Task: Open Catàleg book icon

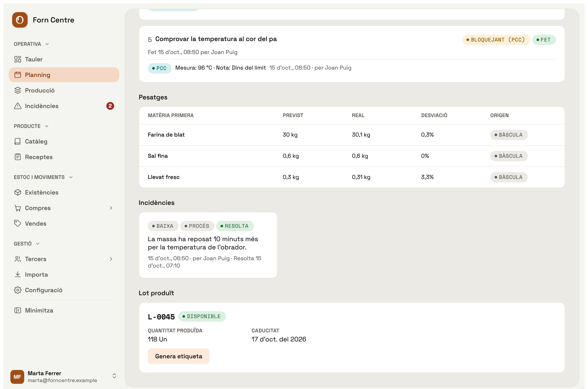Action: (x=18, y=141)
